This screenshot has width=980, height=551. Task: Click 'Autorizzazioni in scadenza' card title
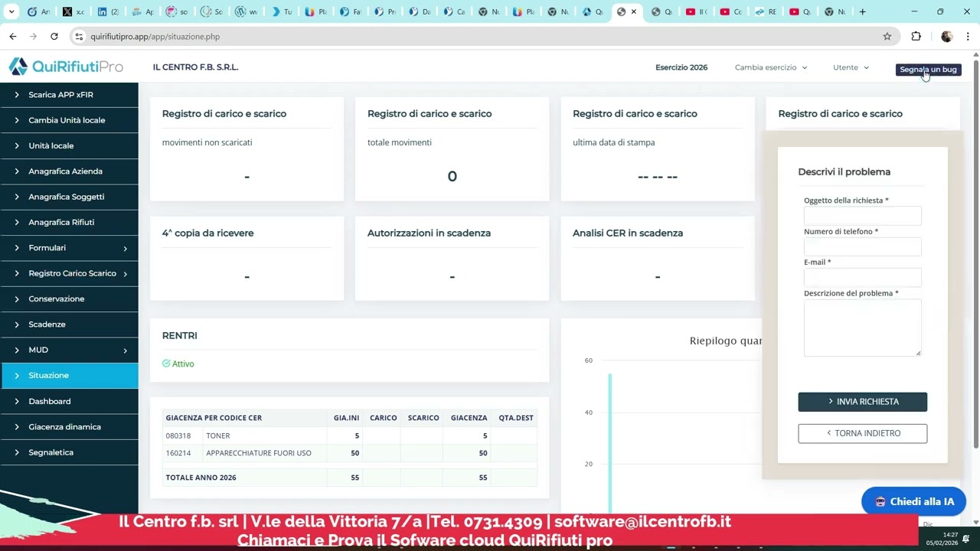[x=429, y=233]
